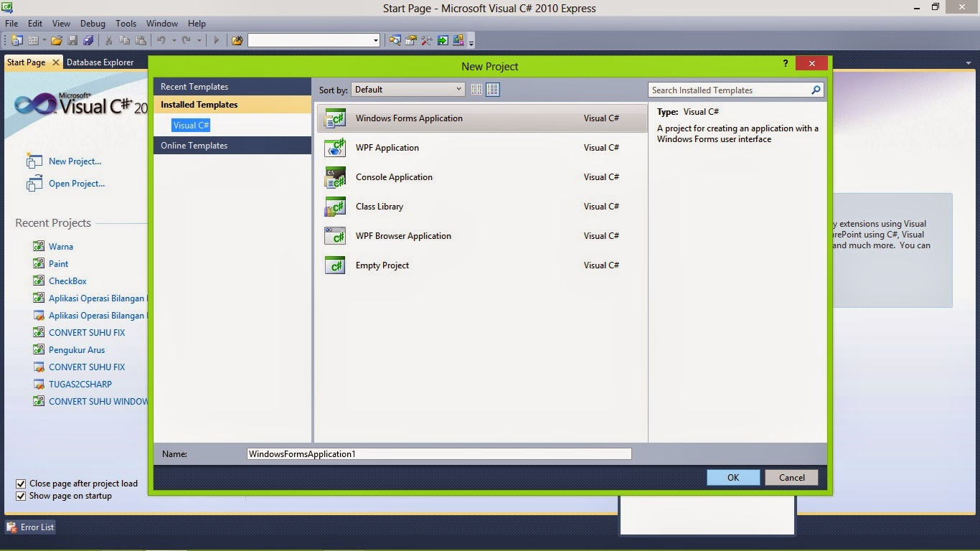The image size is (980, 551).
Task: Click the Save All toolbar icon
Action: click(x=88, y=40)
